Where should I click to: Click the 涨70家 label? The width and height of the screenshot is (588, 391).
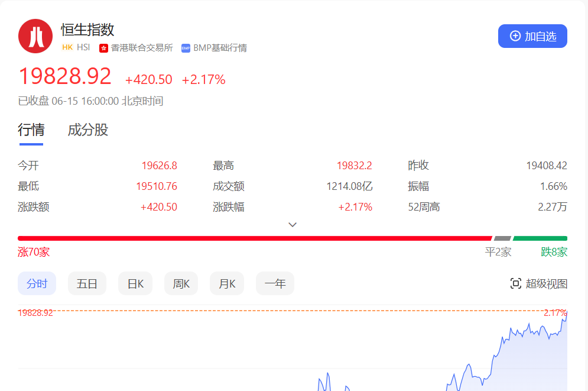pos(34,252)
